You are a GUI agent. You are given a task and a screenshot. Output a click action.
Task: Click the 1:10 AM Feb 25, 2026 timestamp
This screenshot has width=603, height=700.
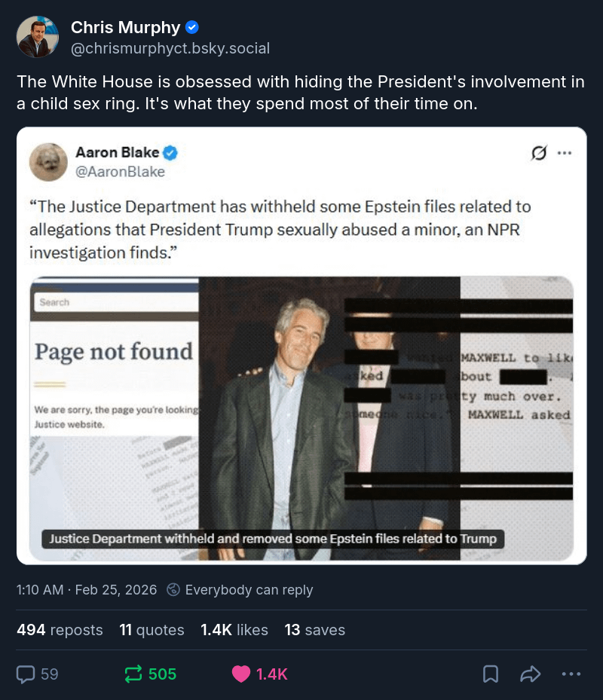click(87, 590)
